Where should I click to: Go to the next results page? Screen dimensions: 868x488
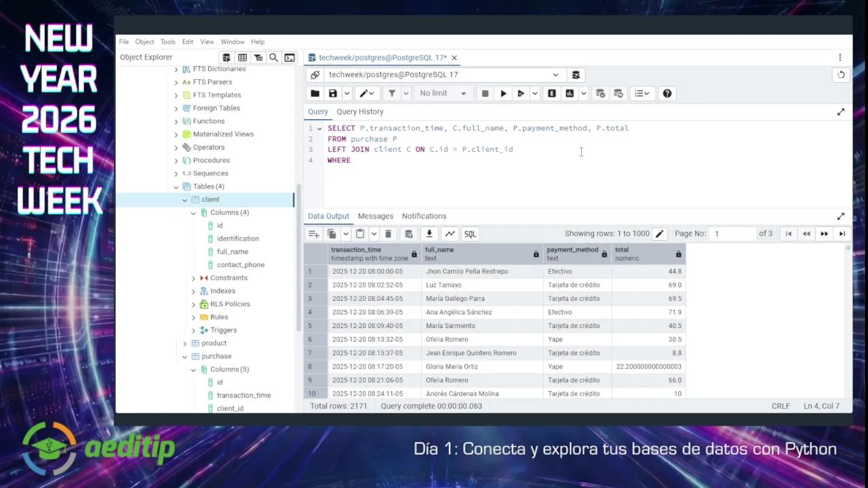[x=824, y=234]
